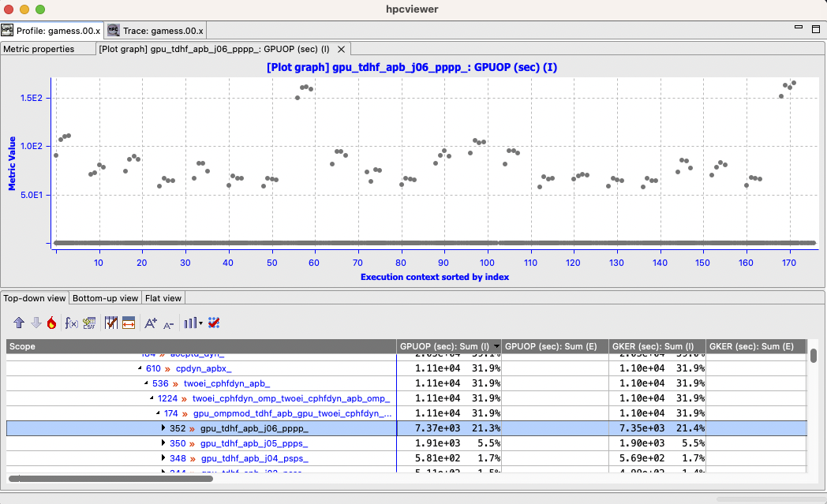
Task: Decrease font size with A- icon
Action: point(168,323)
